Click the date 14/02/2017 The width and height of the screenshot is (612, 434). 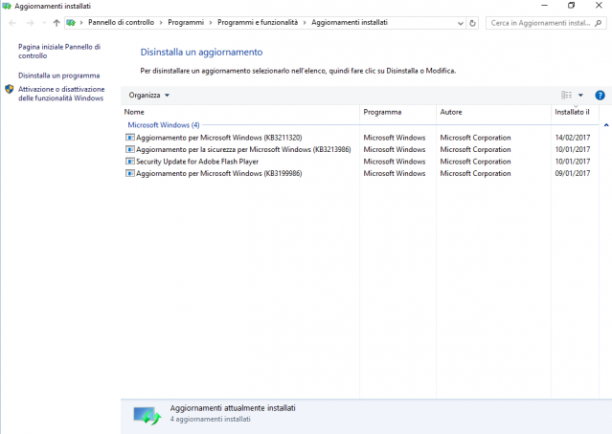pyautogui.click(x=572, y=137)
